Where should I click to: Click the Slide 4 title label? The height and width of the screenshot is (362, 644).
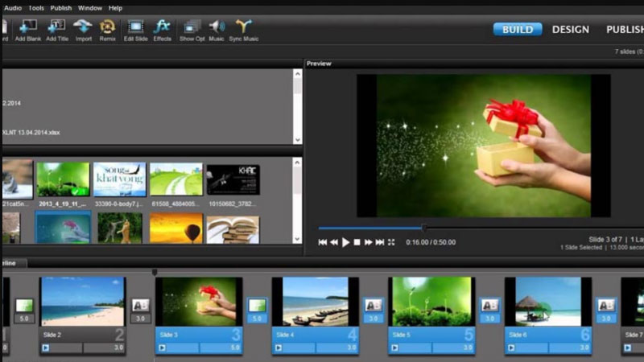coord(285,335)
